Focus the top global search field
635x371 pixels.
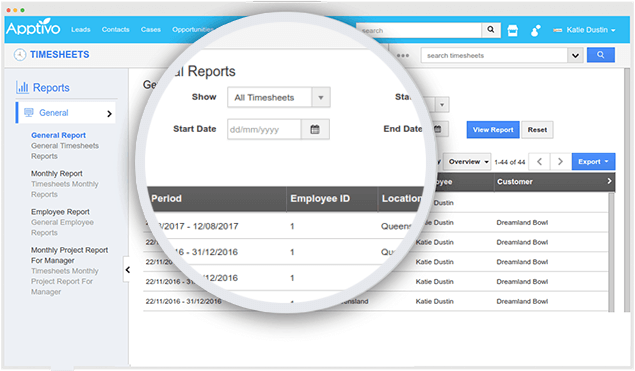coord(419,30)
